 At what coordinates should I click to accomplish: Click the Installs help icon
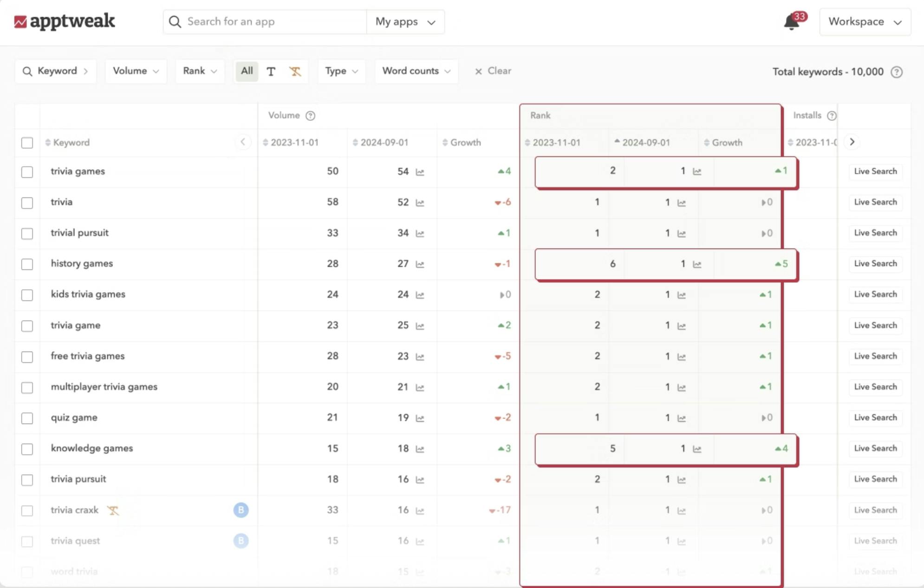tap(832, 116)
